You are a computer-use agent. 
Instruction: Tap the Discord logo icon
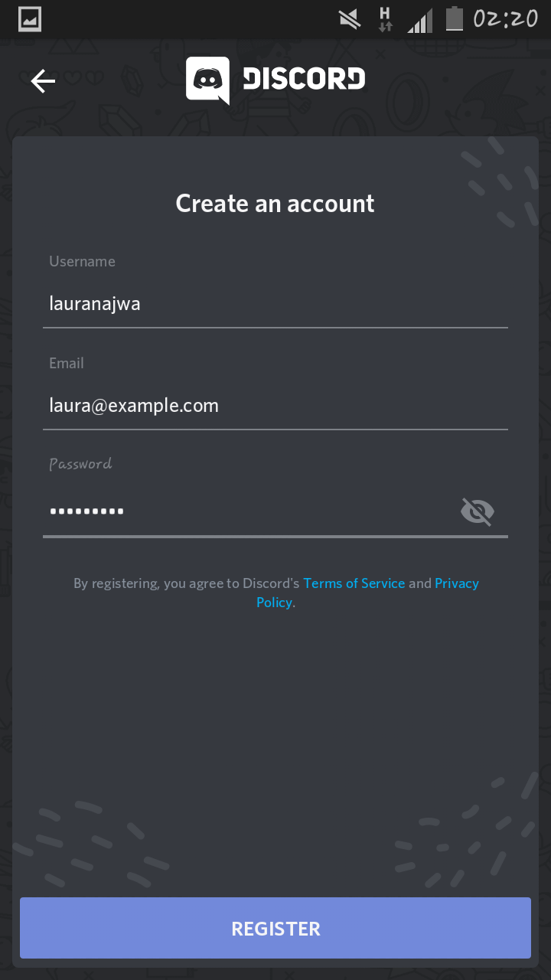pos(207,80)
